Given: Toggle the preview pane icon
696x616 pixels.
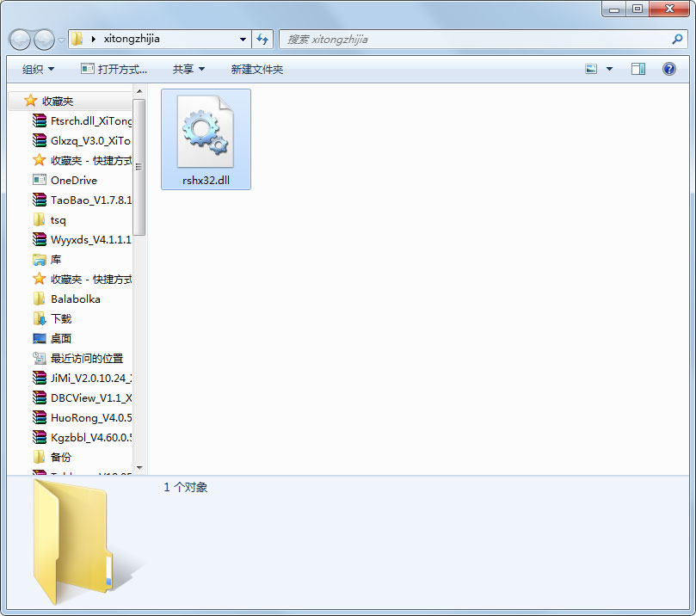Looking at the screenshot, I should coord(637,69).
